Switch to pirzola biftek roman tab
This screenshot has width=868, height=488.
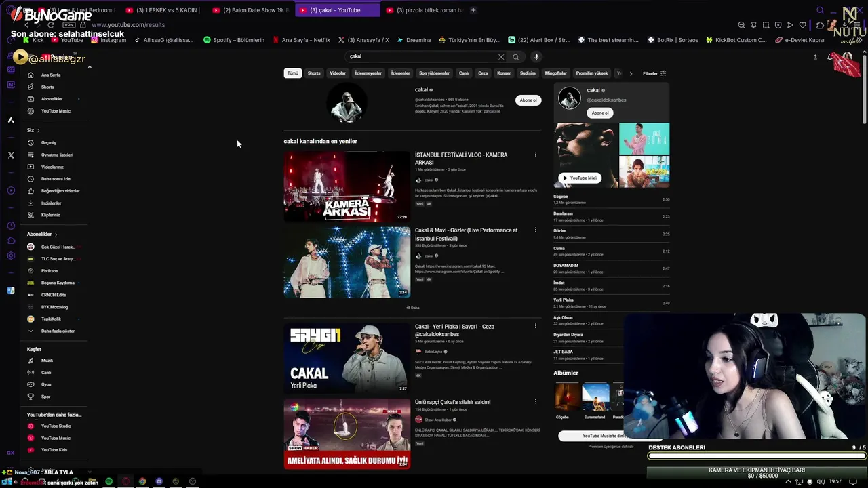tap(425, 10)
